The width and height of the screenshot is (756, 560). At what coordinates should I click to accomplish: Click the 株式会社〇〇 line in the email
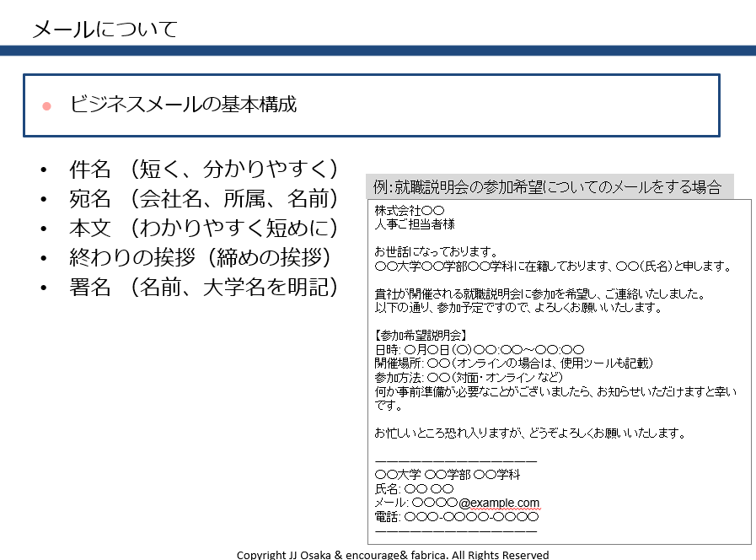(x=409, y=210)
